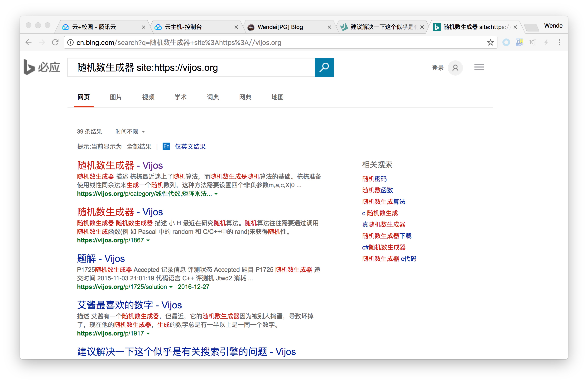Click related search c#随机数生成器

tap(384, 247)
